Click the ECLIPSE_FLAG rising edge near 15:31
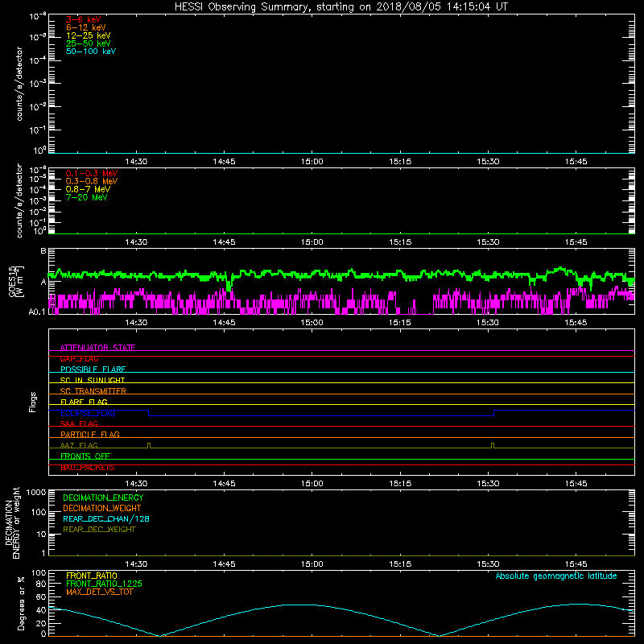This screenshot has width=644, height=644. click(x=494, y=413)
